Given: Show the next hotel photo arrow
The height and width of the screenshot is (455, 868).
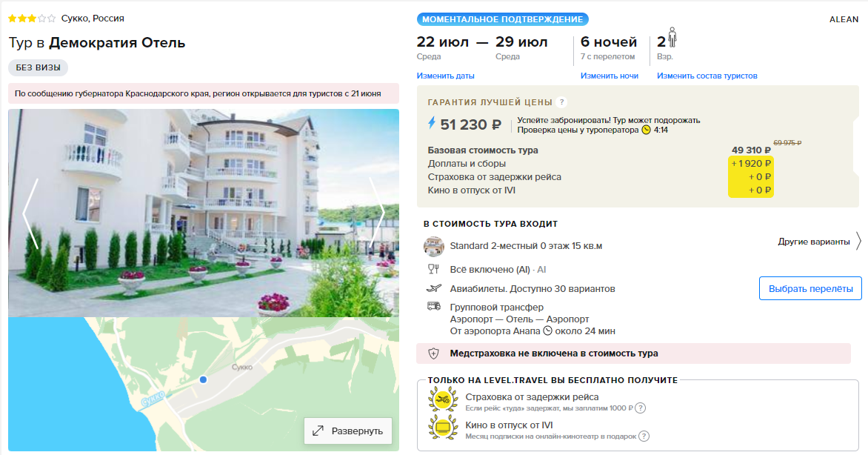Looking at the screenshot, I should click(x=377, y=213).
